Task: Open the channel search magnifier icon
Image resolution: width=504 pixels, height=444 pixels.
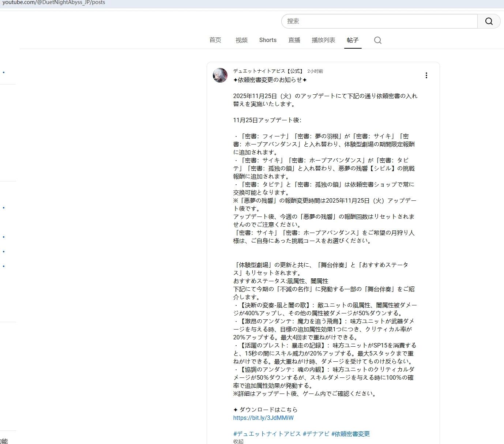Action: coord(378,40)
